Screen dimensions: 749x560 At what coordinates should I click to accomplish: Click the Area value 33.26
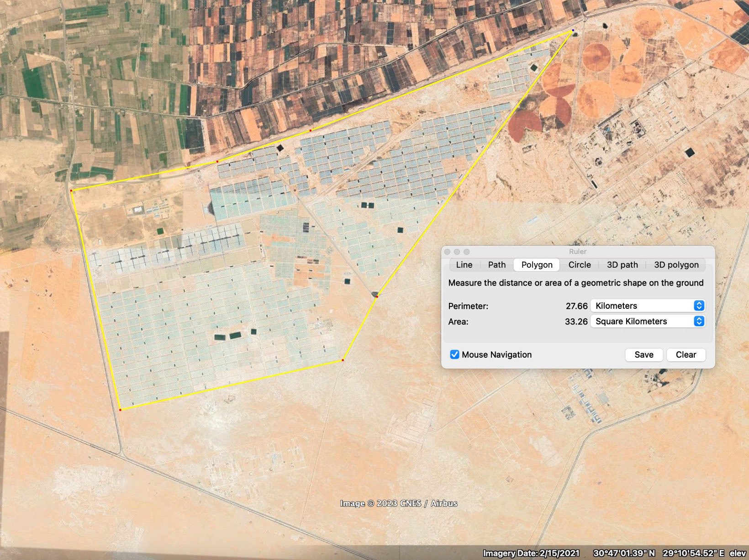point(576,322)
